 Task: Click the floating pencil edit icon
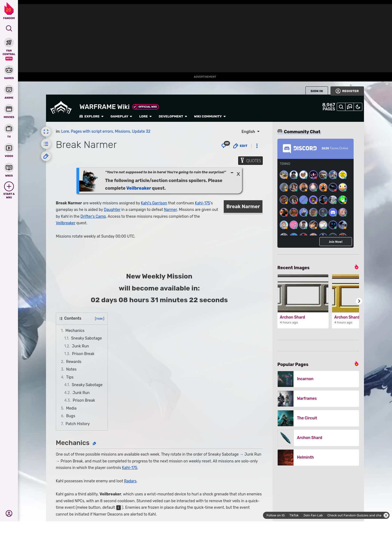tap(46, 156)
